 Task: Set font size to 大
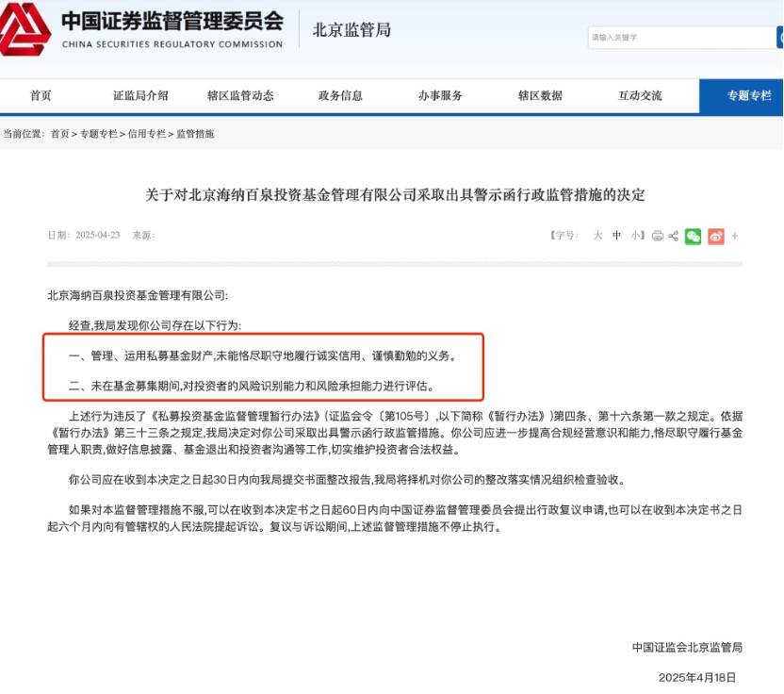point(597,235)
